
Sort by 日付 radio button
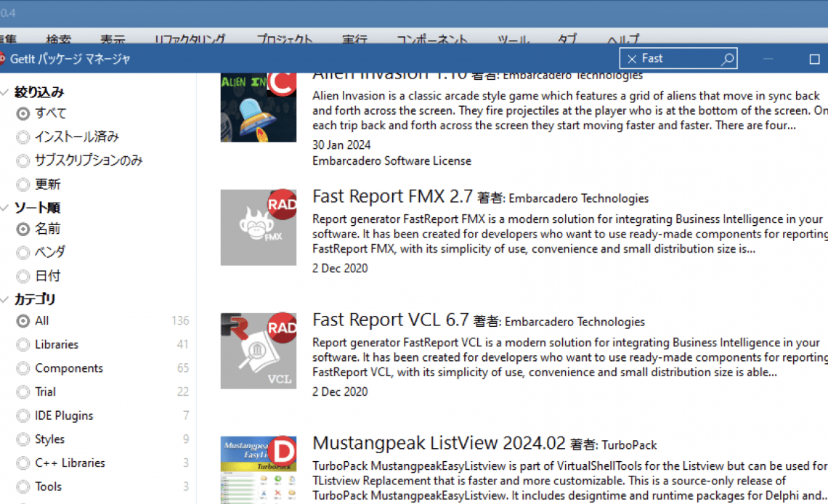click(23, 276)
